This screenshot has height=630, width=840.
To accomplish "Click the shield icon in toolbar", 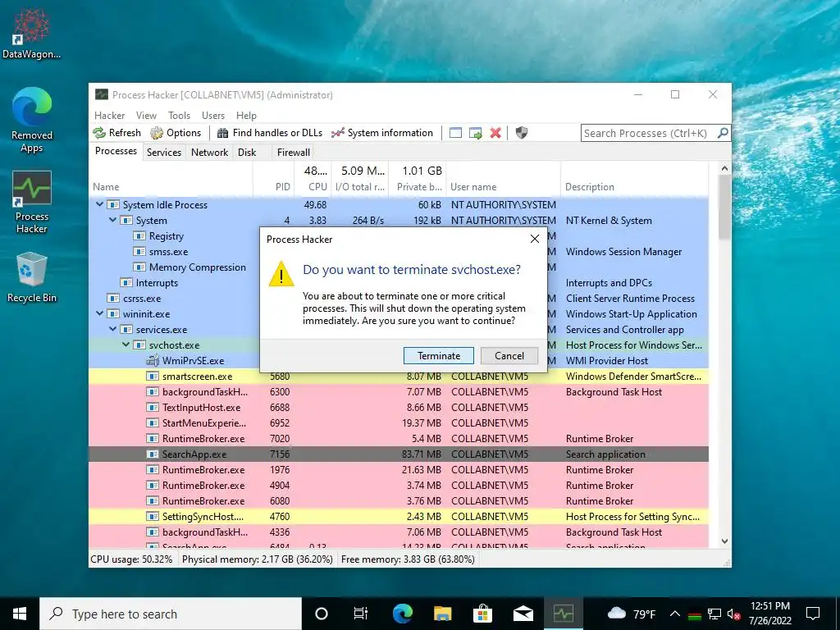I will point(521,133).
